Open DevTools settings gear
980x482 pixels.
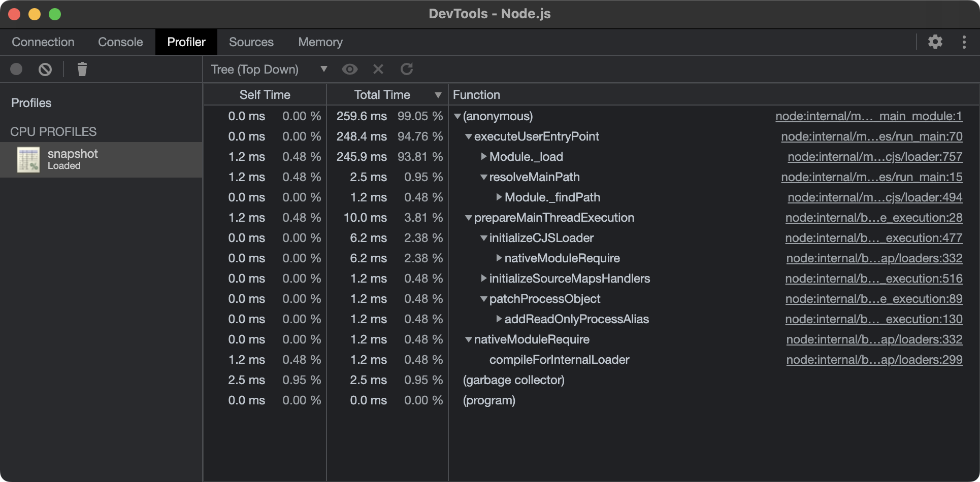[935, 42]
